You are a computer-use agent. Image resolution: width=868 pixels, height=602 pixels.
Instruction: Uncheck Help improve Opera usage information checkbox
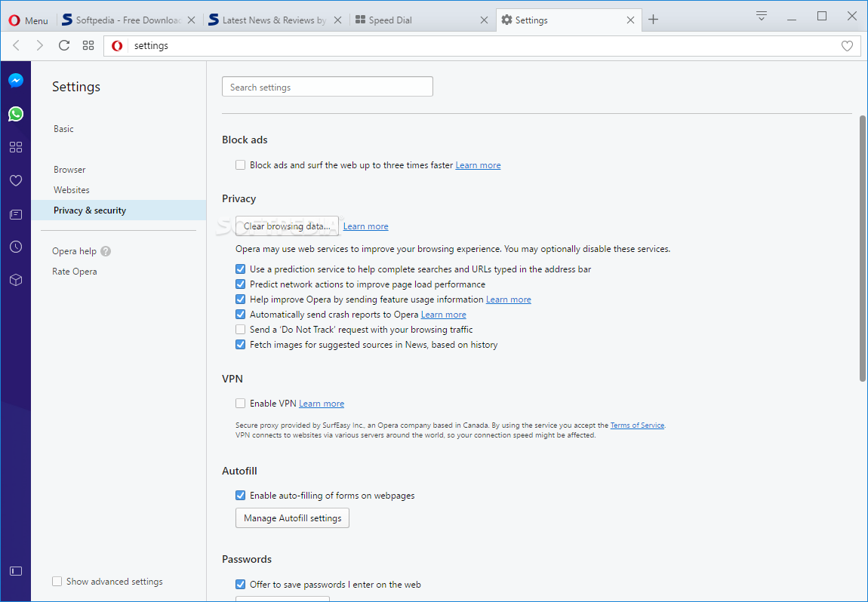coord(240,299)
